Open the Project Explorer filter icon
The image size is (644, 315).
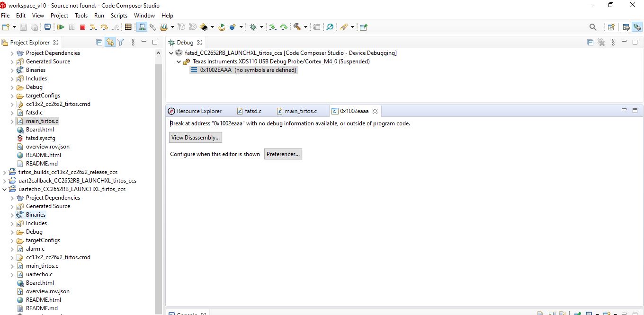click(x=121, y=42)
